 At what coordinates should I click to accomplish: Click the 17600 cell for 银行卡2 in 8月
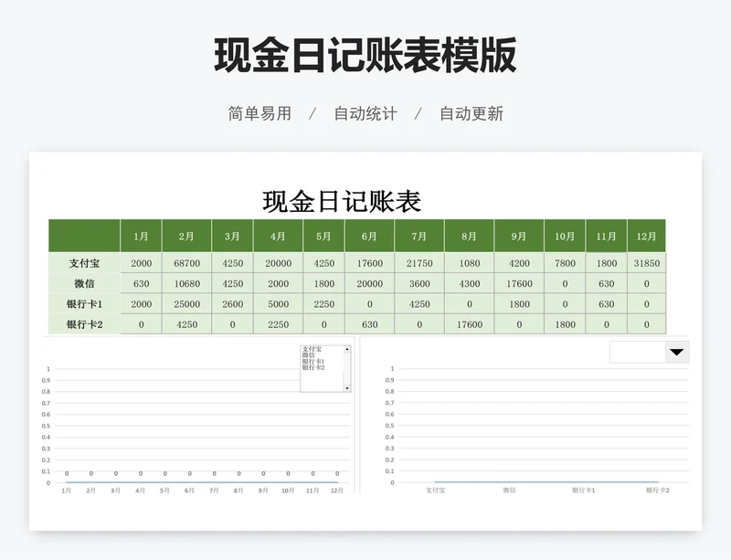coord(469,324)
